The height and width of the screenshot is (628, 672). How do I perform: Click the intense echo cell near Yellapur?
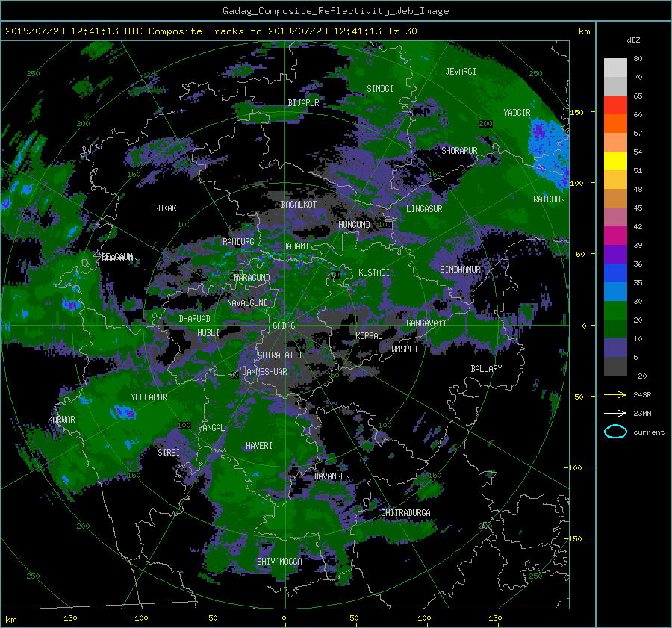click(x=124, y=413)
